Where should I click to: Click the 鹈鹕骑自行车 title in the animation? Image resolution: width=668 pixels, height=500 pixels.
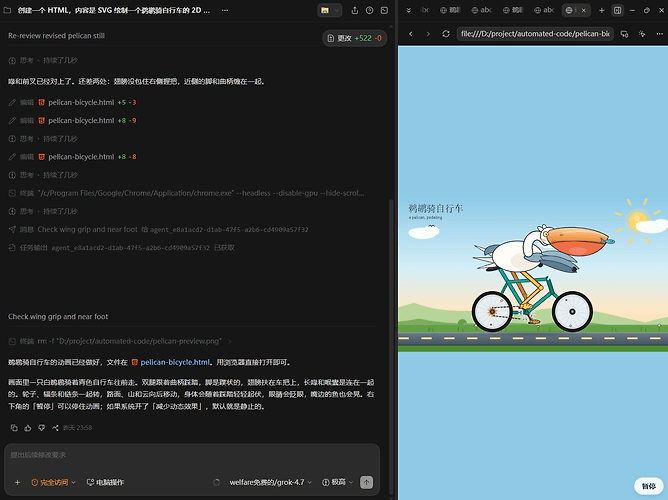pyautogui.click(x=435, y=208)
